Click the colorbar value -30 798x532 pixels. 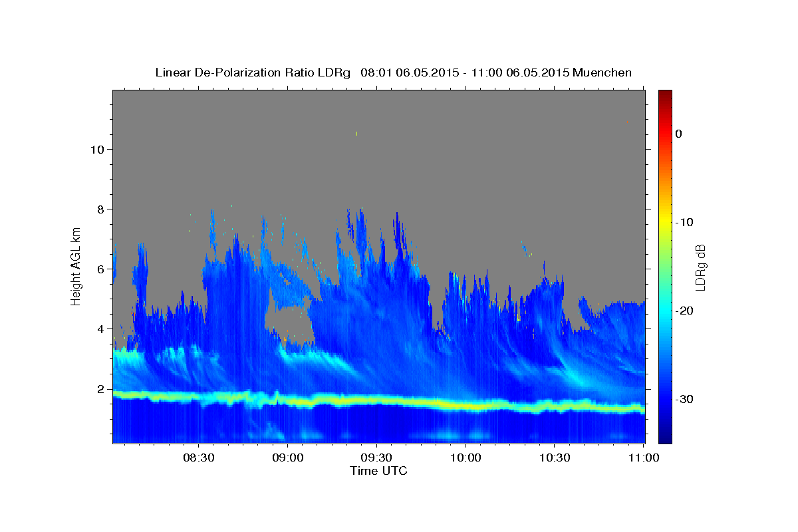(684, 399)
